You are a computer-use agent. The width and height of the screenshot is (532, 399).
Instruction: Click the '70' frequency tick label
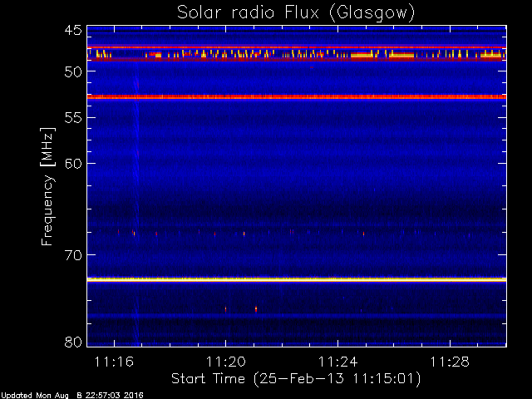coord(73,255)
